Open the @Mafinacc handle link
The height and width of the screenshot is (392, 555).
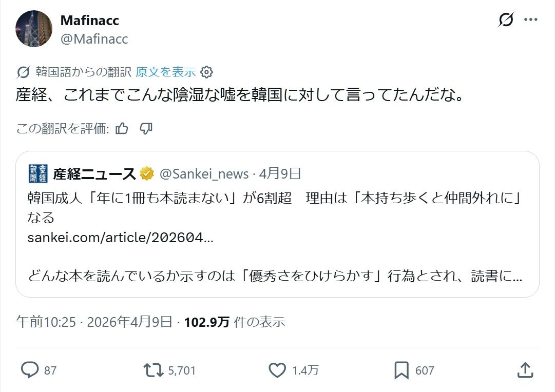94,39
